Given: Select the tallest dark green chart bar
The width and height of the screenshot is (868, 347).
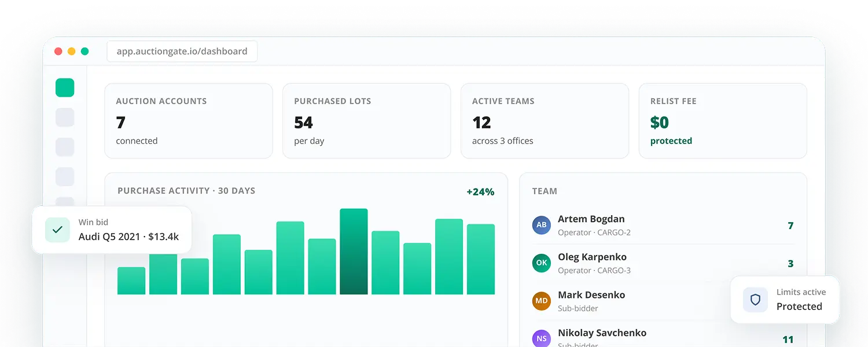Looking at the screenshot, I should pyautogui.click(x=354, y=252).
